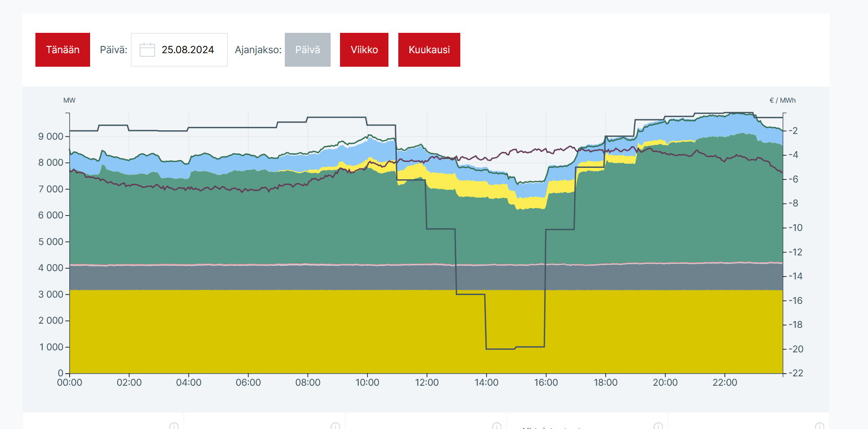This screenshot has height=429, width=868.
Task: Select the Päivä time period option
Action: 307,50
